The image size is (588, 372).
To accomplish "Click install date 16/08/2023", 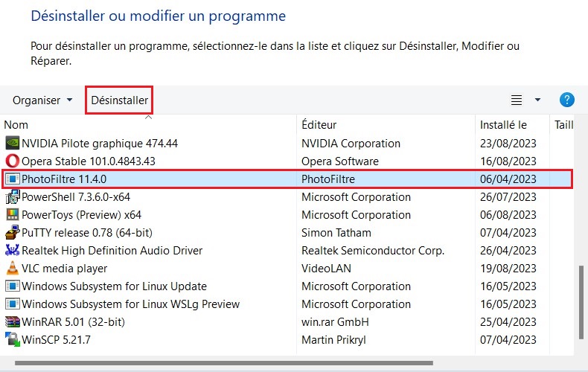I will pyautogui.click(x=508, y=161).
